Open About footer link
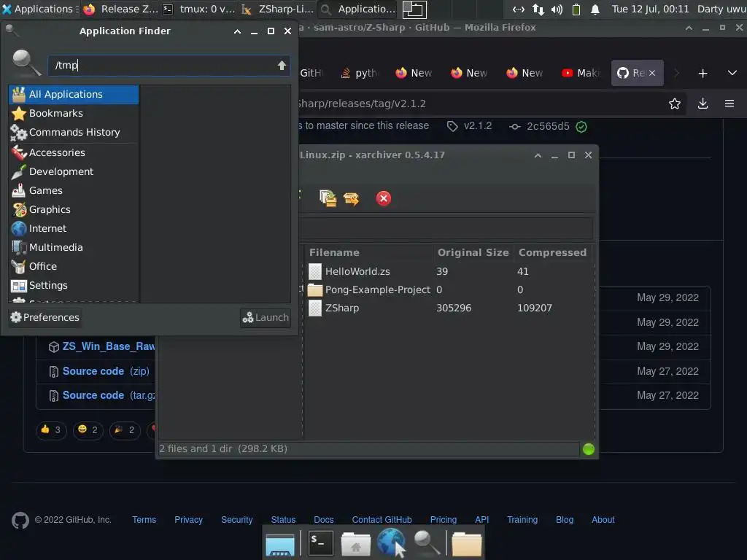Viewport: 747px width, 560px height. point(603,520)
